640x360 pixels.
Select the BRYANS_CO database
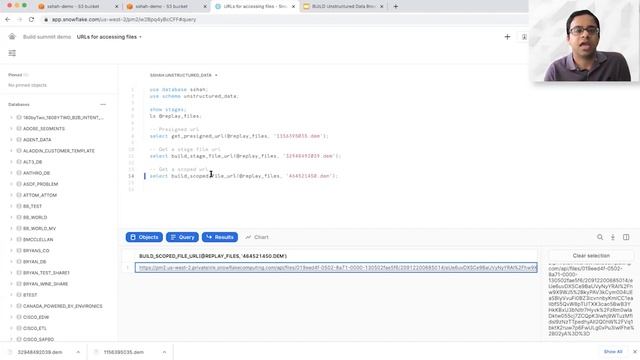pos(36,251)
